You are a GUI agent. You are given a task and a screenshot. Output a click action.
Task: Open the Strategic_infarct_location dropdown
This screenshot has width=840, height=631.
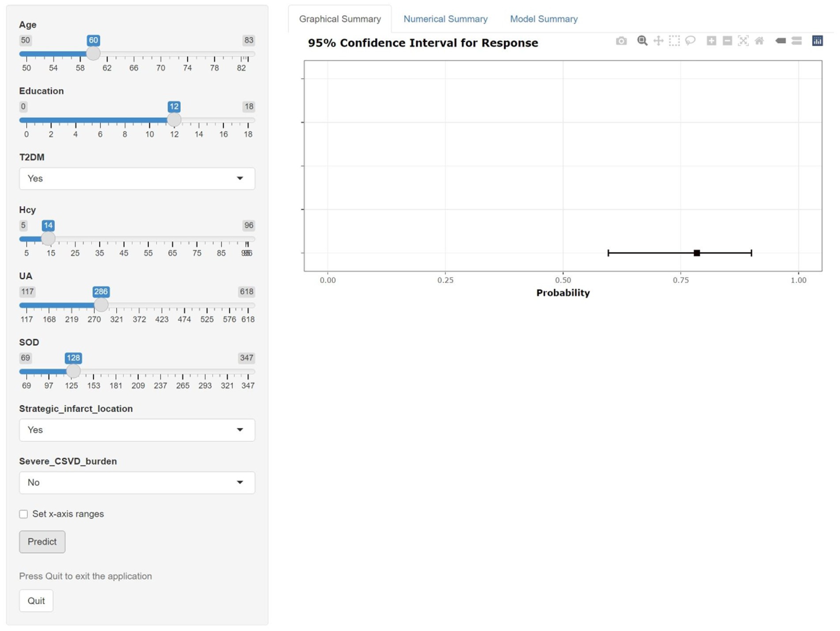[x=137, y=430]
